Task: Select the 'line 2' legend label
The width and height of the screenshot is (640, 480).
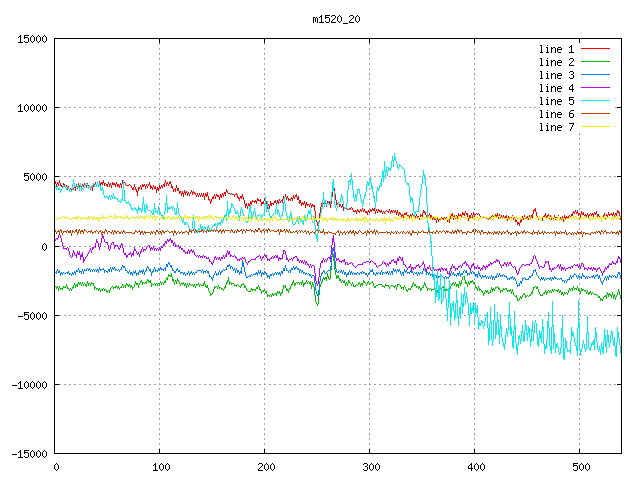Action: click(x=557, y=62)
